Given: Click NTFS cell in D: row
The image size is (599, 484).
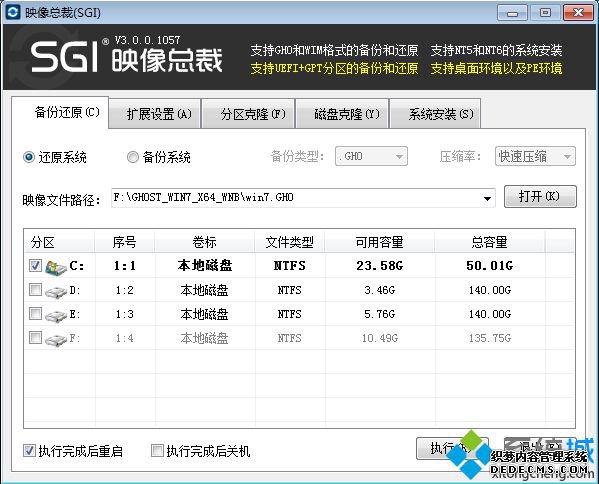Looking at the screenshot, I should tap(290, 290).
